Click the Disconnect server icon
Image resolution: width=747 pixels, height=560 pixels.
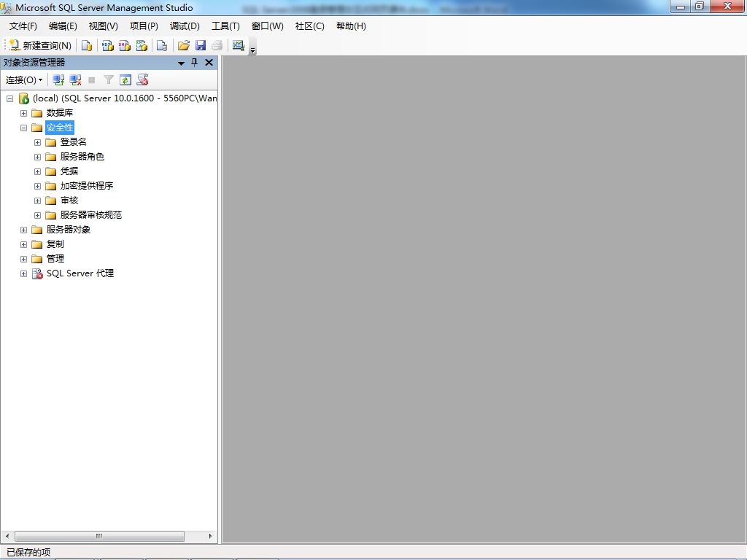(x=75, y=80)
